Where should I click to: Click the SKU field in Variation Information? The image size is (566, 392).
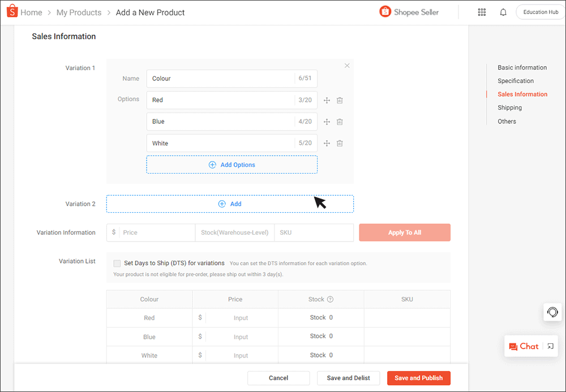(314, 232)
